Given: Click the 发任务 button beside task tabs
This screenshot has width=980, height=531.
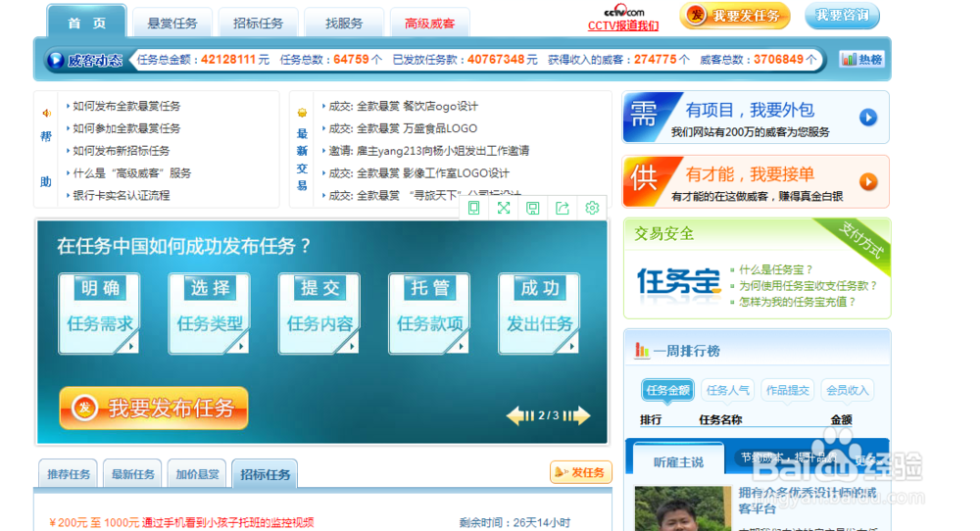Looking at the screenshot, I should 580,472.
